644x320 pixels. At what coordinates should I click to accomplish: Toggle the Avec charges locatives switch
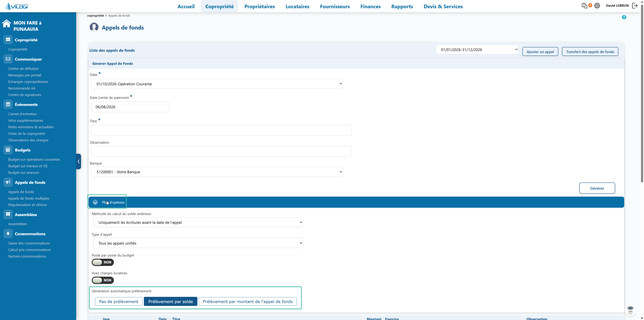[103, 280]
